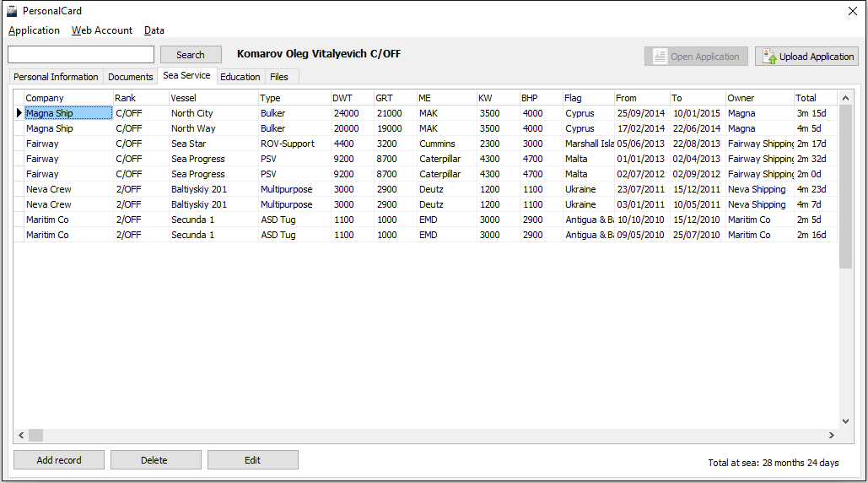Click the Total column header
868x483 pixels.
click(816, 98)
